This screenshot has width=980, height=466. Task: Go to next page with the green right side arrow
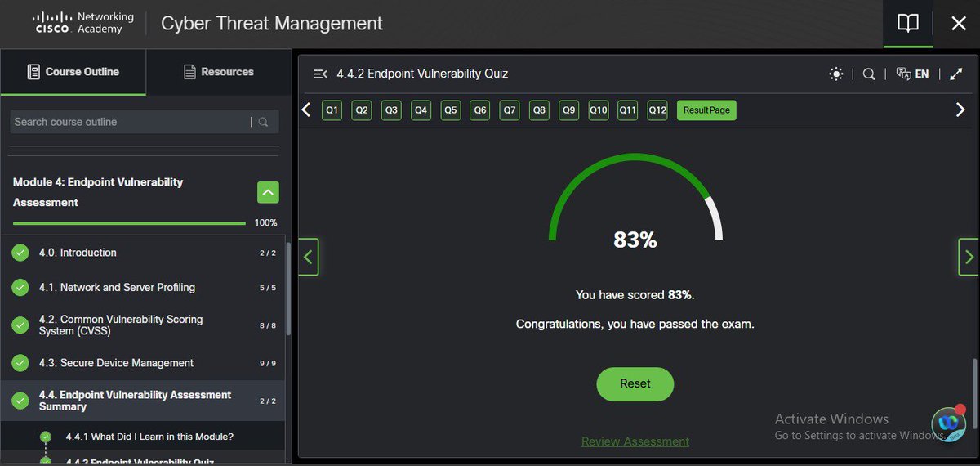pos(968,257)
